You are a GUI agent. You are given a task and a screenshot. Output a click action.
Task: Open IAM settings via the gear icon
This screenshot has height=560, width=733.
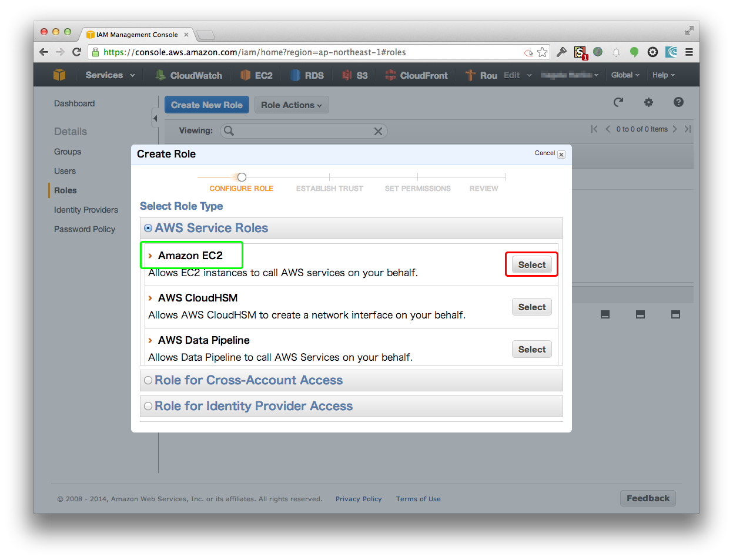click(648, 102)
